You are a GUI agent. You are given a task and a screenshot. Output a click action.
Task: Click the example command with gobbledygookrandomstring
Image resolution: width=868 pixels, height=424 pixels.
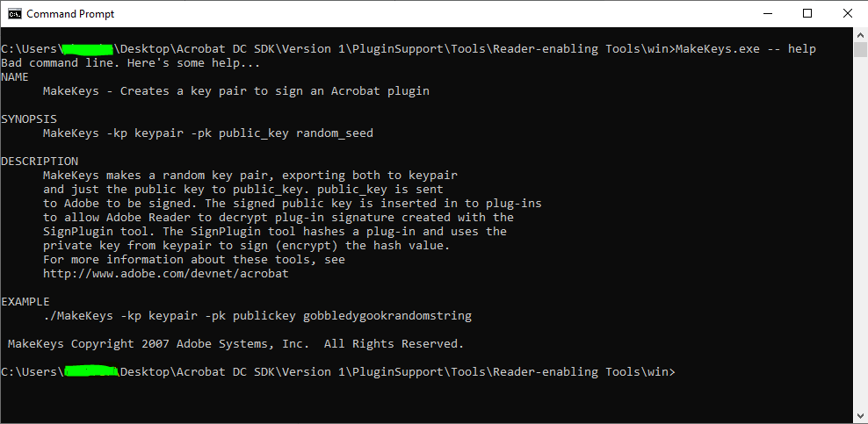[x=257, y=316]
